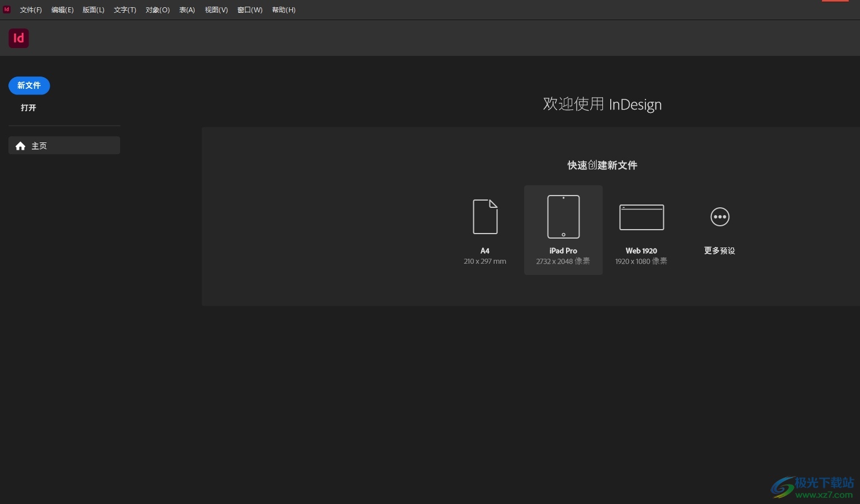Open the 表(A) menu
The image size is (860, 504).
pyautogui.click(x=187, y=10)
